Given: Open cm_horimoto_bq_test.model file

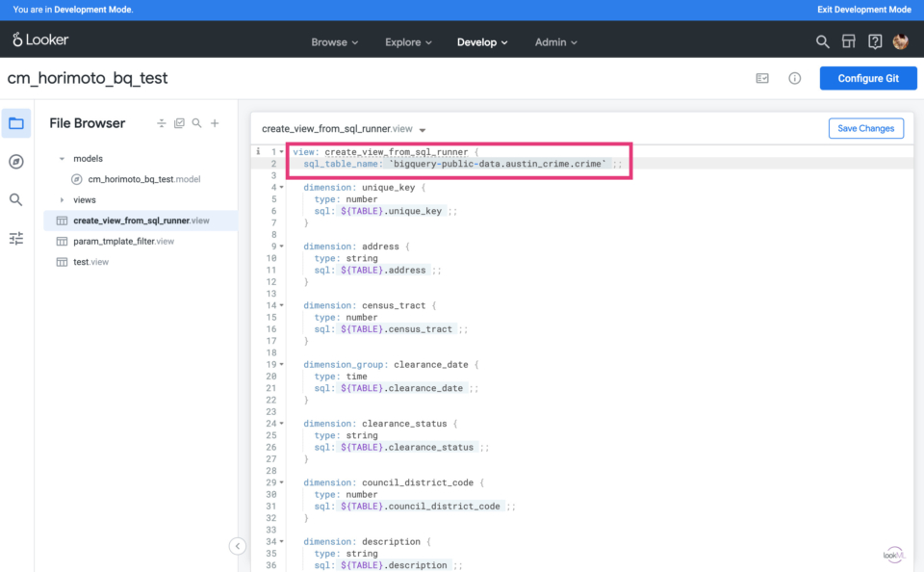Looking at the screenshot, I should (144, 179).
